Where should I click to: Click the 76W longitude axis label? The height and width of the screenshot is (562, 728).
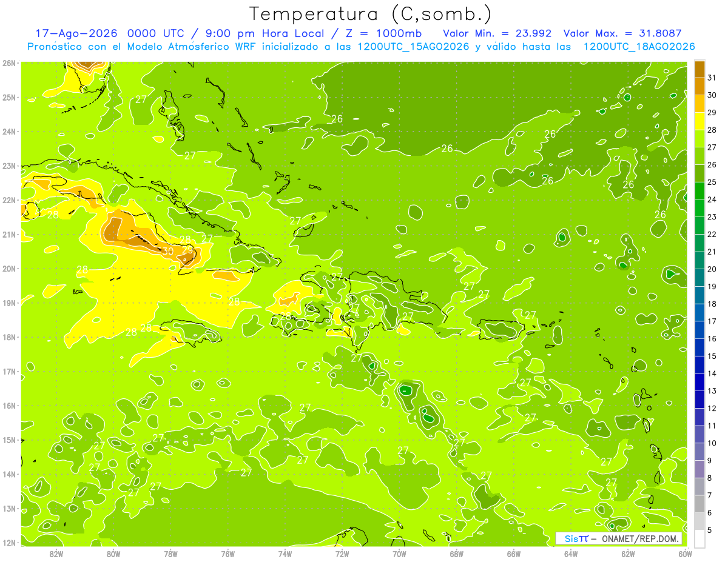[228, 553]
